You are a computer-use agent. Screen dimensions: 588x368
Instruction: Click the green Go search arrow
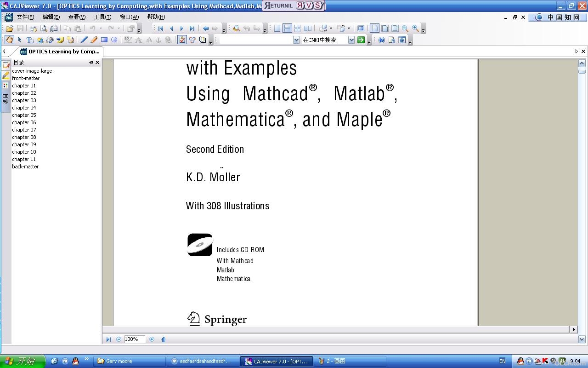(361, 40)
